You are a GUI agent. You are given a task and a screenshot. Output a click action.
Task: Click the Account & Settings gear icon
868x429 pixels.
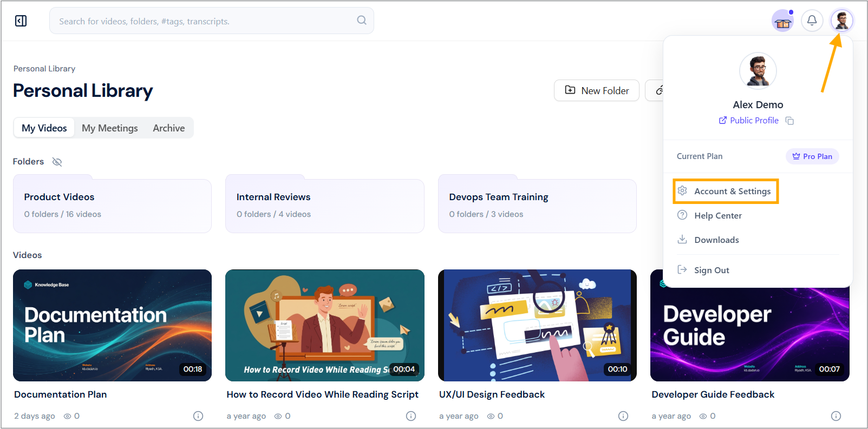pyautogui.click(x=682, y=191)
